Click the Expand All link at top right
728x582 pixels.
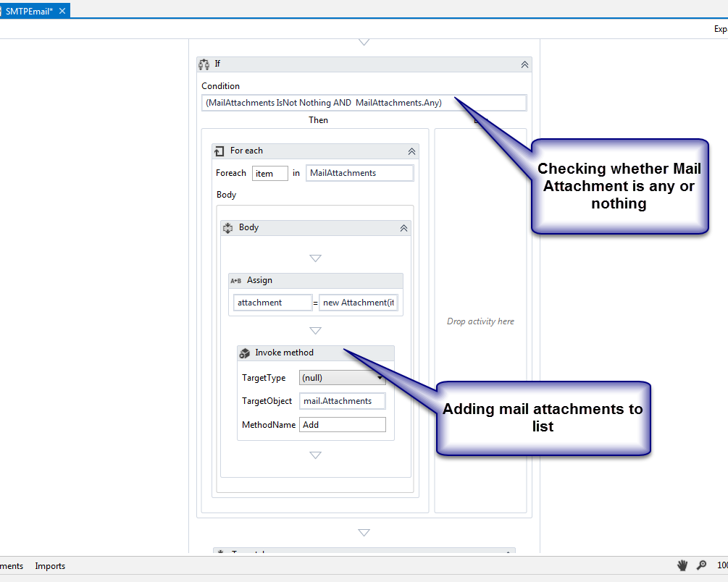tap(721, 29)
